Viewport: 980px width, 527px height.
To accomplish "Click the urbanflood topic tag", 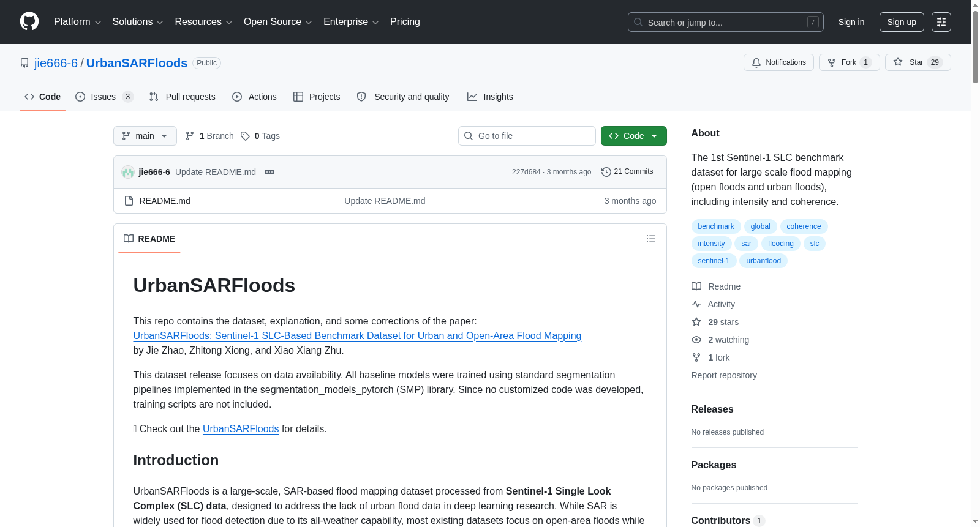I will (763, 261).
